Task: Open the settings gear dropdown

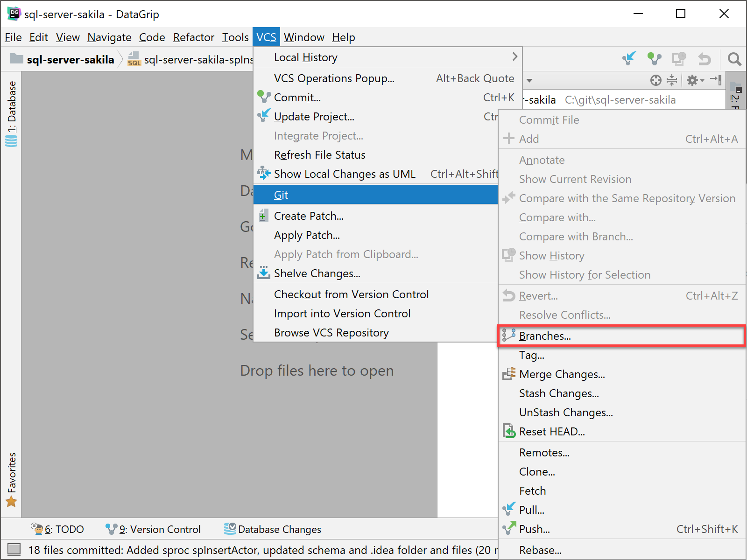Action: pos(695,80)
